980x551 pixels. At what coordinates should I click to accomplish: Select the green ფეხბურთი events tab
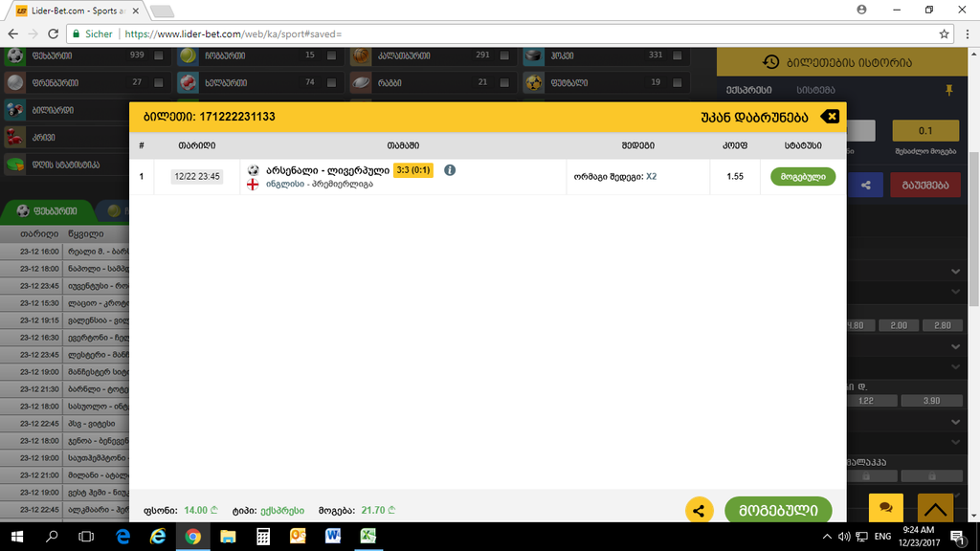(47, 211)
